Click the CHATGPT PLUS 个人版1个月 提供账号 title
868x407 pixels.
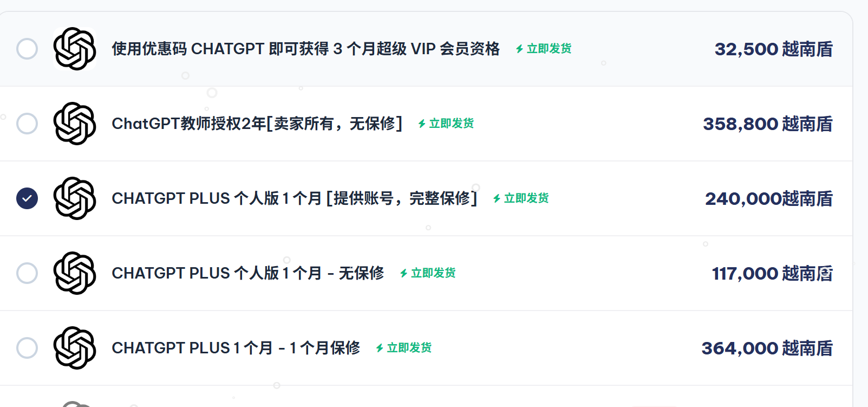(x=295, y=198)
